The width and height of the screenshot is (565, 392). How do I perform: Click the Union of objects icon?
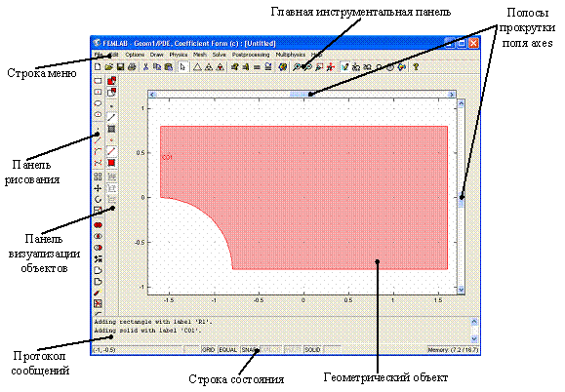click(x=98, y=225)
